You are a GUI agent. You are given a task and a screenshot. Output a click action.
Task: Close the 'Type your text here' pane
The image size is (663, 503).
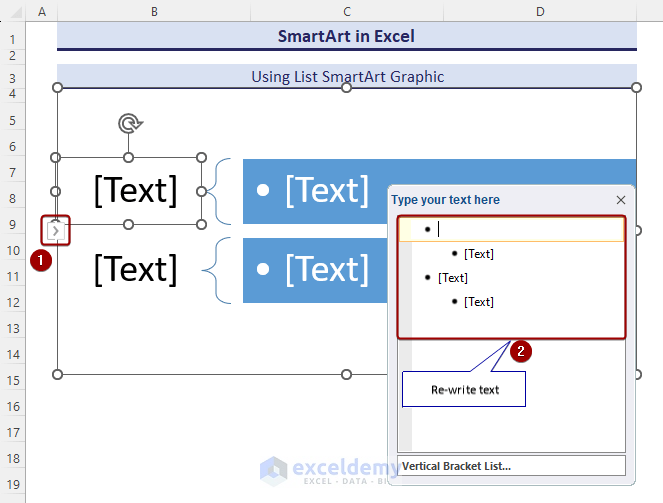621,200
